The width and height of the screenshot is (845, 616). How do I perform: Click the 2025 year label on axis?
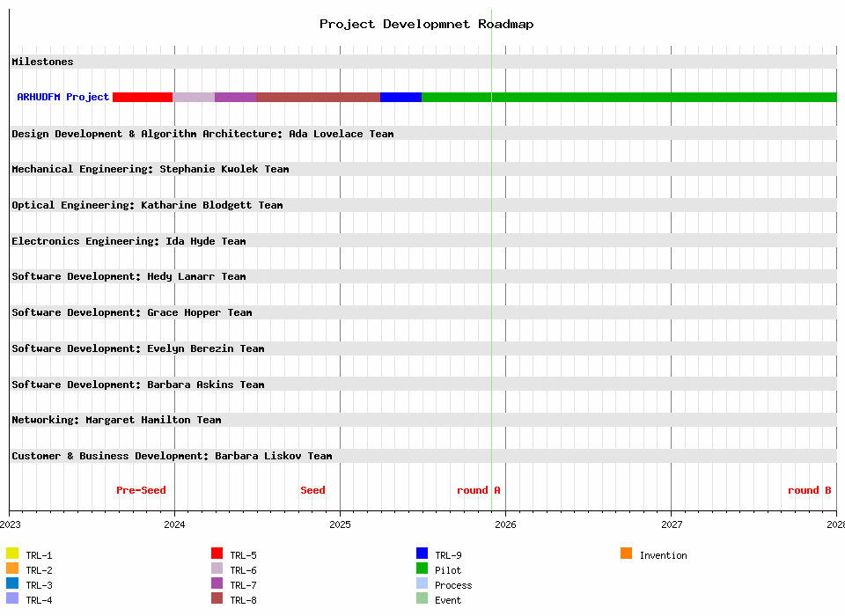point(340,524)
